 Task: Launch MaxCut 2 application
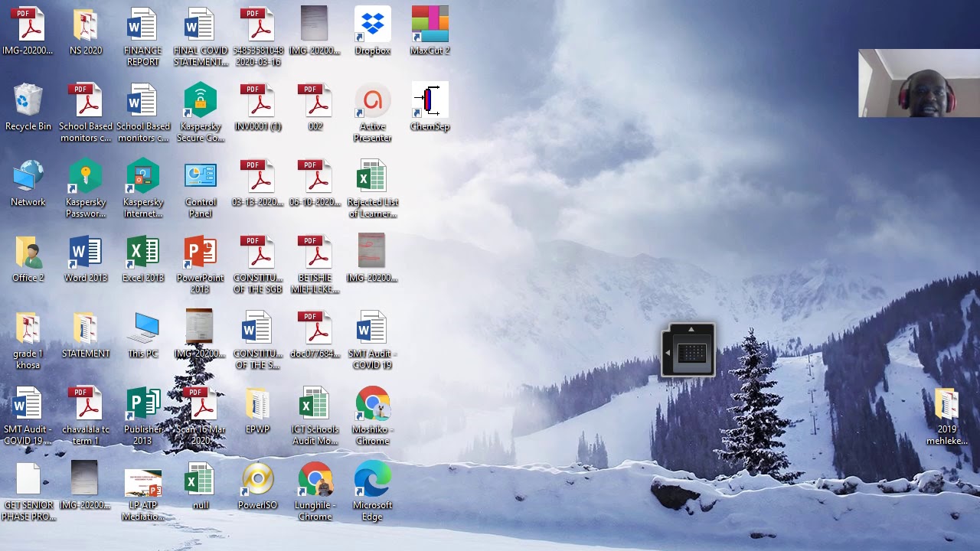[430, 31]
